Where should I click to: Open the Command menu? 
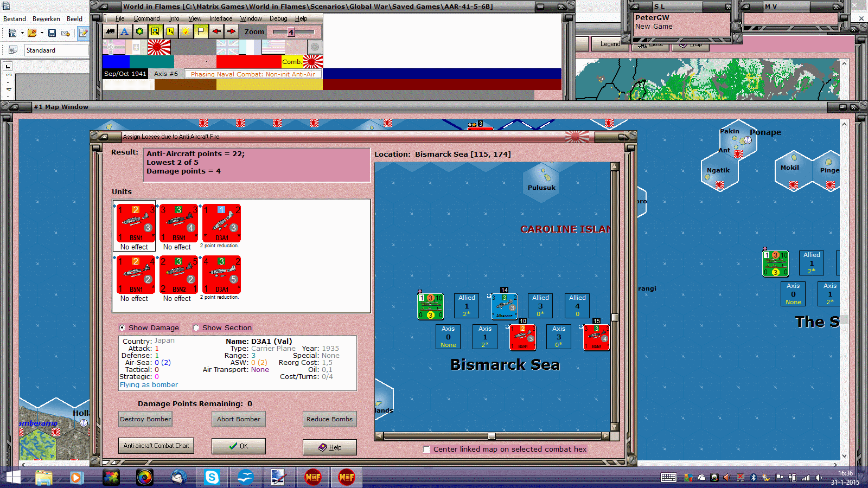(x=146, y=18)
